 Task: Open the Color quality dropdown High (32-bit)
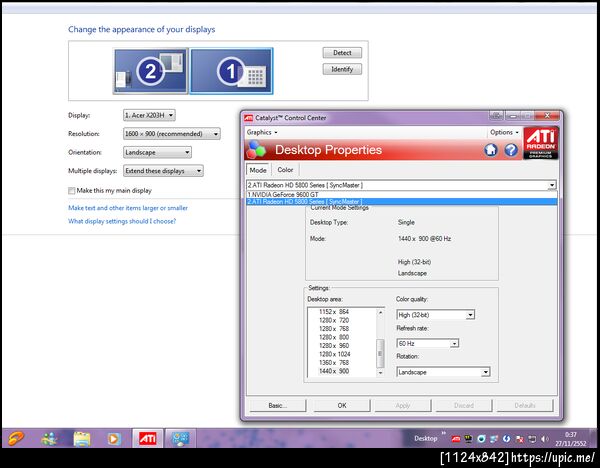pos(435,315)
